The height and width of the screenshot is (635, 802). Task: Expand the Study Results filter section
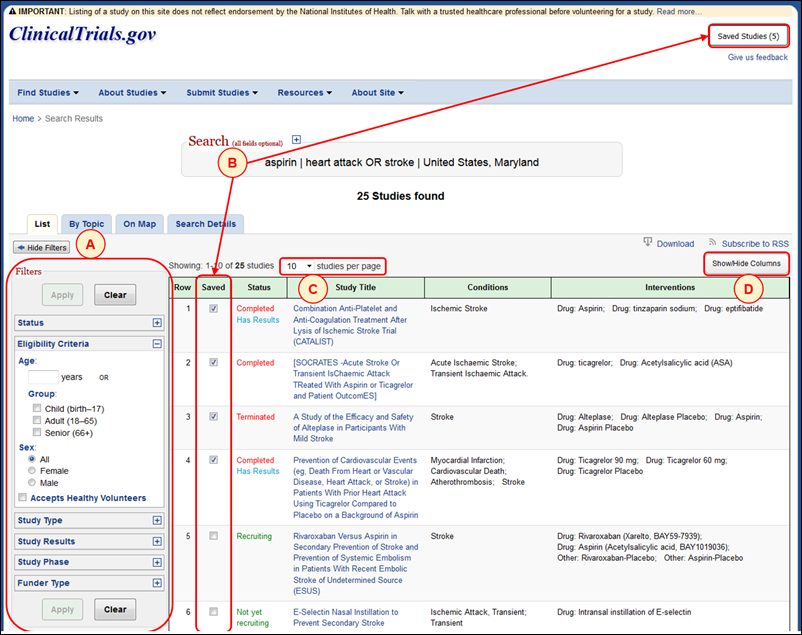[157, 541]
